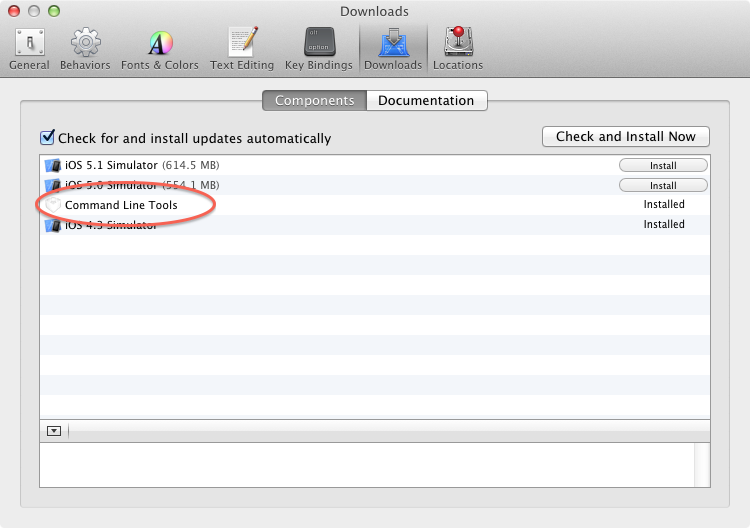Close the Downloads preferences window
The height and width of the screenshot is (528, 750).
(14, 11)
